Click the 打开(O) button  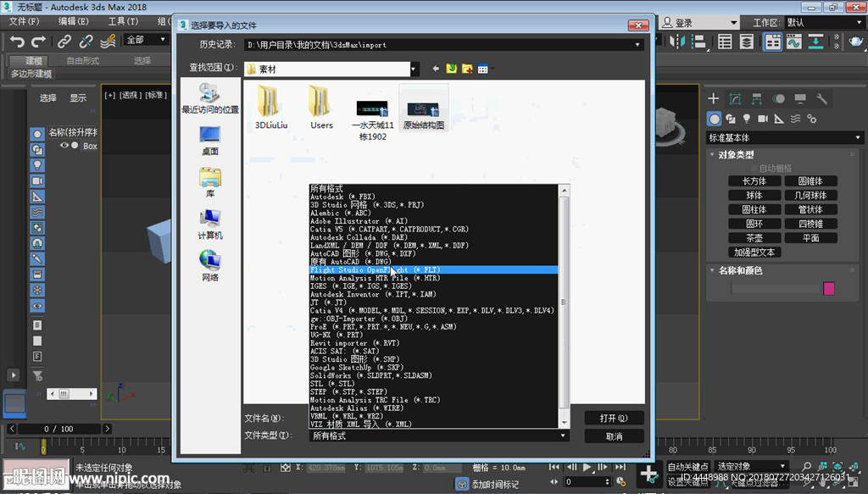[614, 418]
